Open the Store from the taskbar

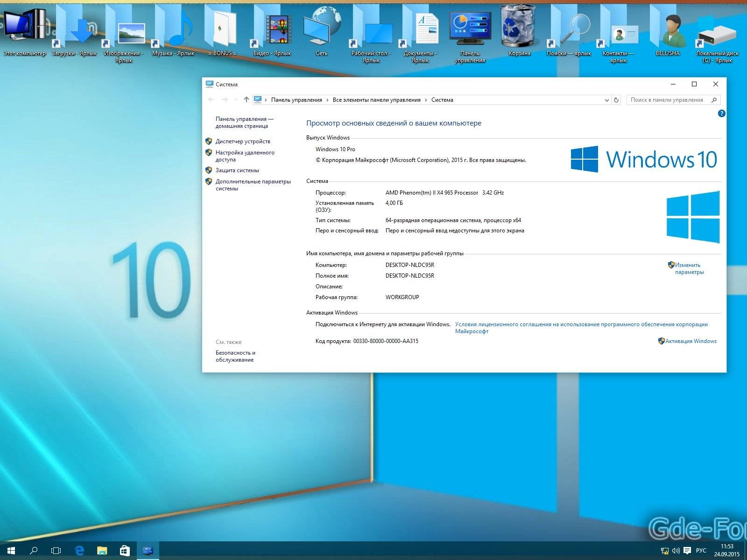point(125,551)
